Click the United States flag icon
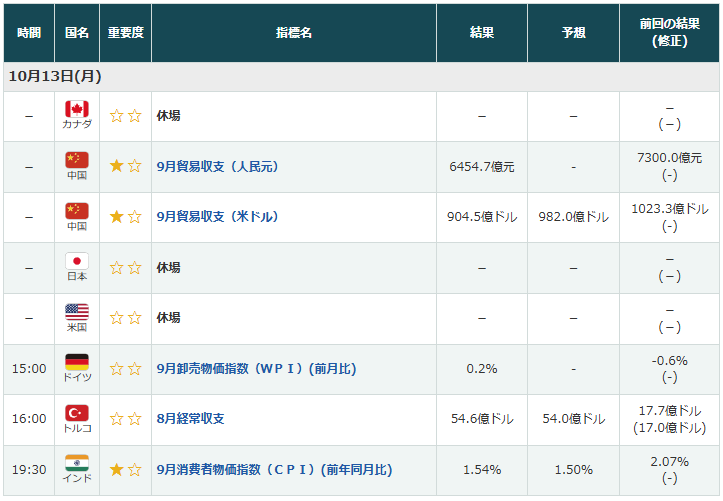 [77, 312]
